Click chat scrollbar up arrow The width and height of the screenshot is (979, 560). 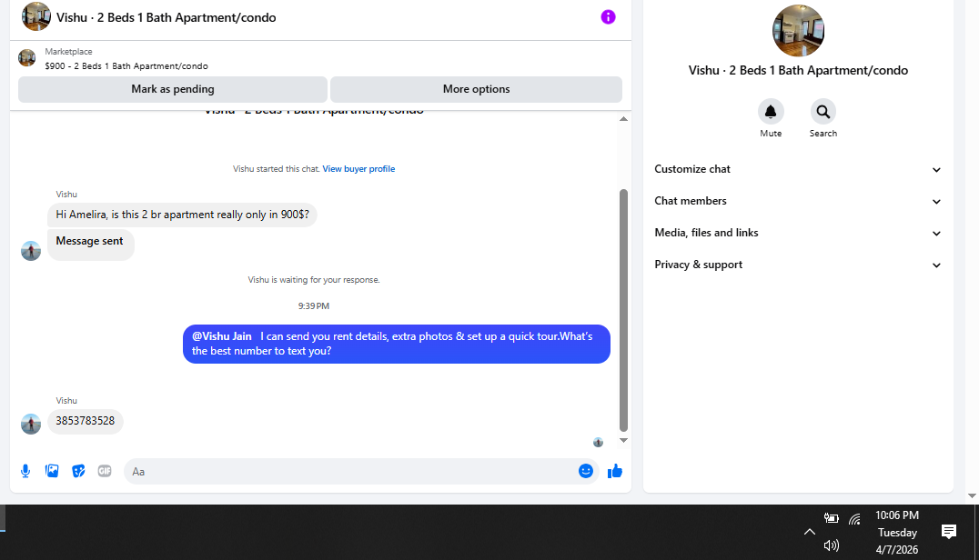pos(623,118)
